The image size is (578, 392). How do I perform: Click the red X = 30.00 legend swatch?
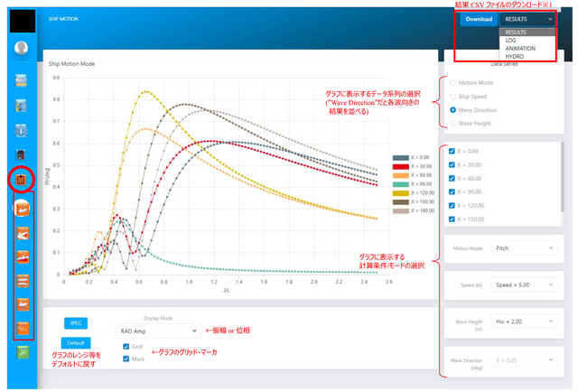tap(401, 166)
